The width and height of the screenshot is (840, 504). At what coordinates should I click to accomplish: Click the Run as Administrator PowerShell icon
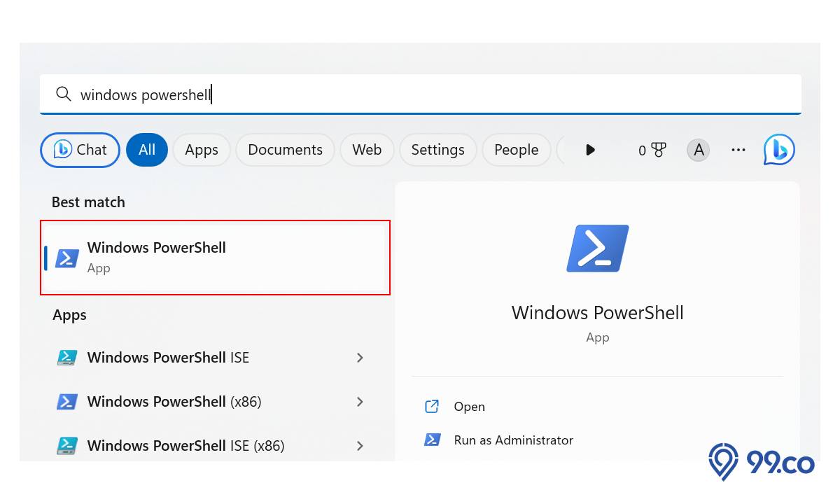click(x=433, y=440)
